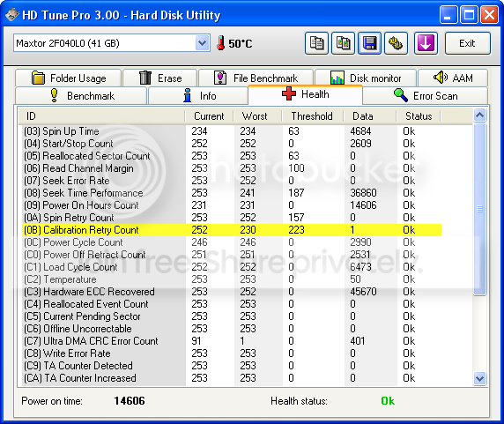Select the highlighted (0B) Calibration Retry Count row
Viewport: 504px width, 424px height.
tap(232, 230)
